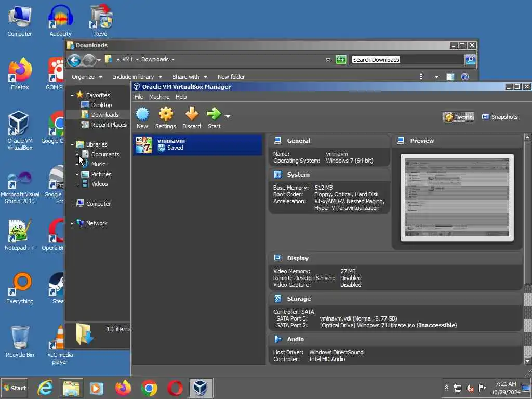Screen dimensions: 532x399
Task: Click the Display section monitor icon
Action: tap(277, 258)
